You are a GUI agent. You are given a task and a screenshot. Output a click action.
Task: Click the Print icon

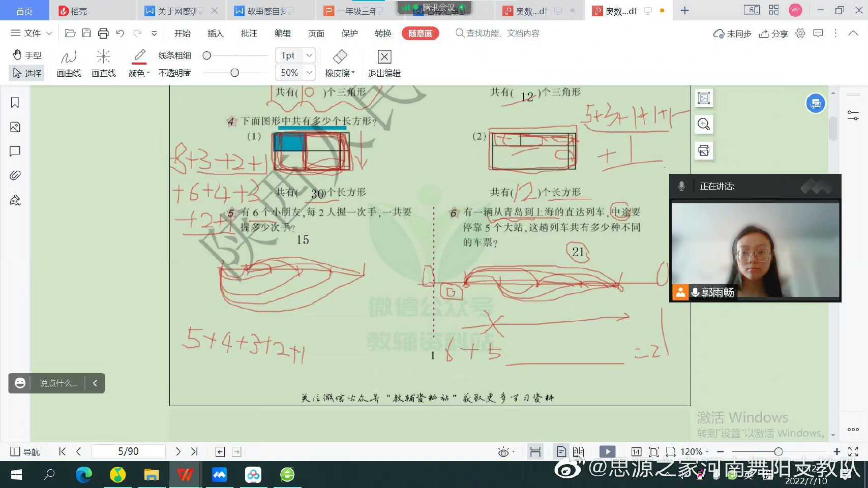tap(103, 34)
